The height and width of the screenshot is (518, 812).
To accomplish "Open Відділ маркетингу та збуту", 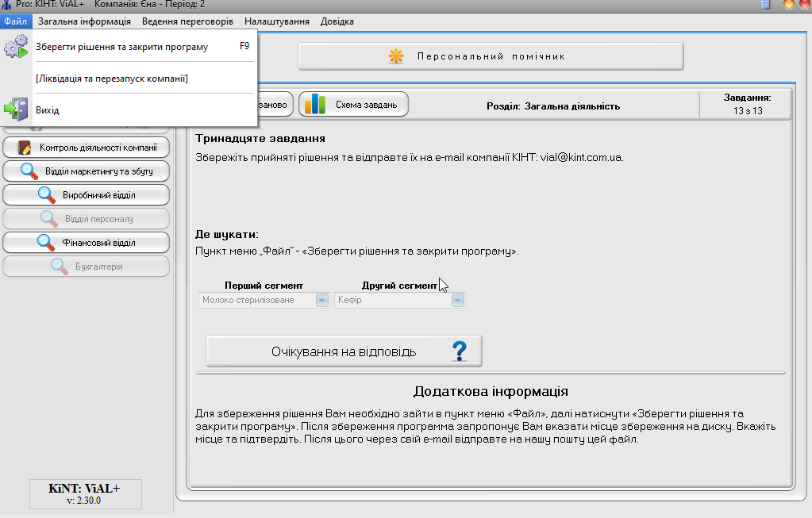I will [86, 171].
